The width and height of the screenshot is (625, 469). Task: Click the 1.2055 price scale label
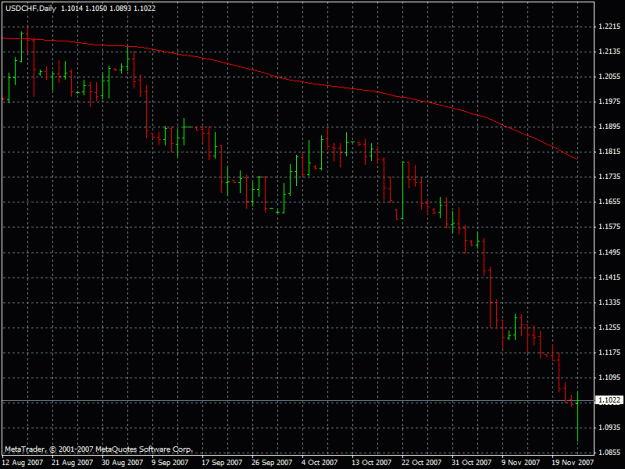(x=609, y=77)
